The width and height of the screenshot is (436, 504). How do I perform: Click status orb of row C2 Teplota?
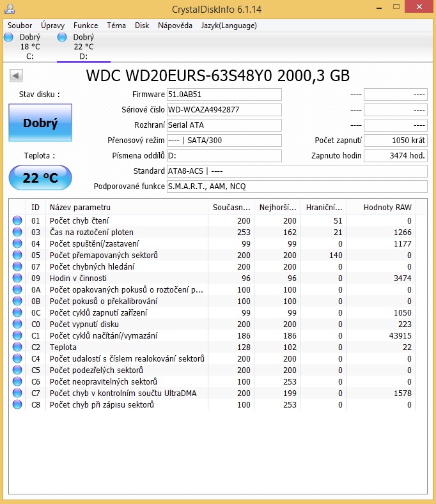point(17,347)
